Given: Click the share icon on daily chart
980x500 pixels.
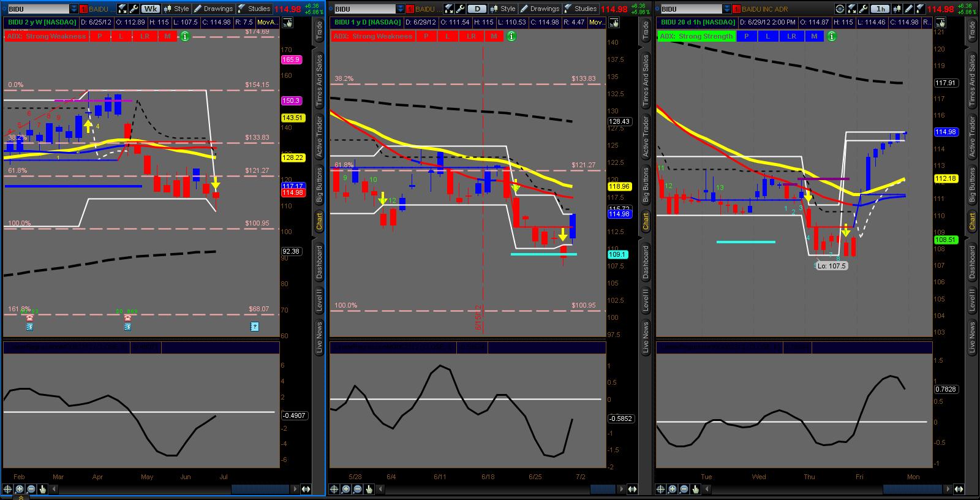Looking at the screenshot, I should 450,9.
